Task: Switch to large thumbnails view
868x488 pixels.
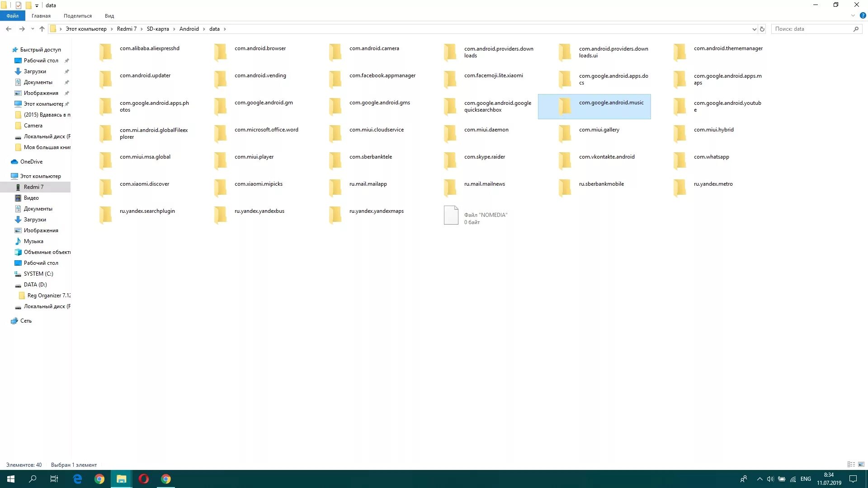Action: coord(861,465)
